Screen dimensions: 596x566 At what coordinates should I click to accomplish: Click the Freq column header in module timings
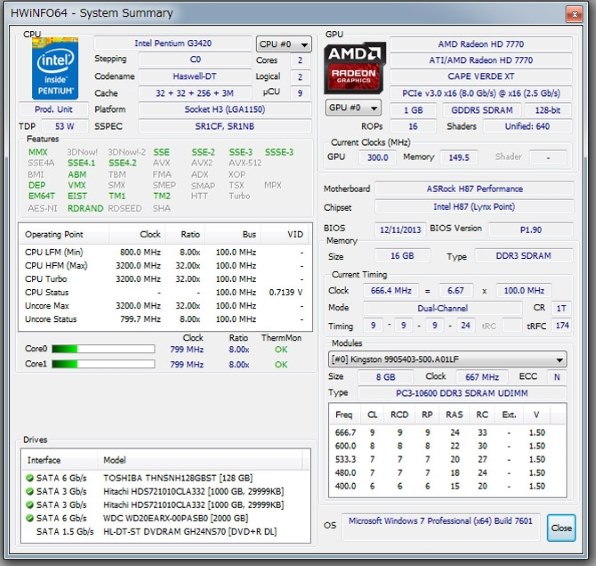click(344, 415)
